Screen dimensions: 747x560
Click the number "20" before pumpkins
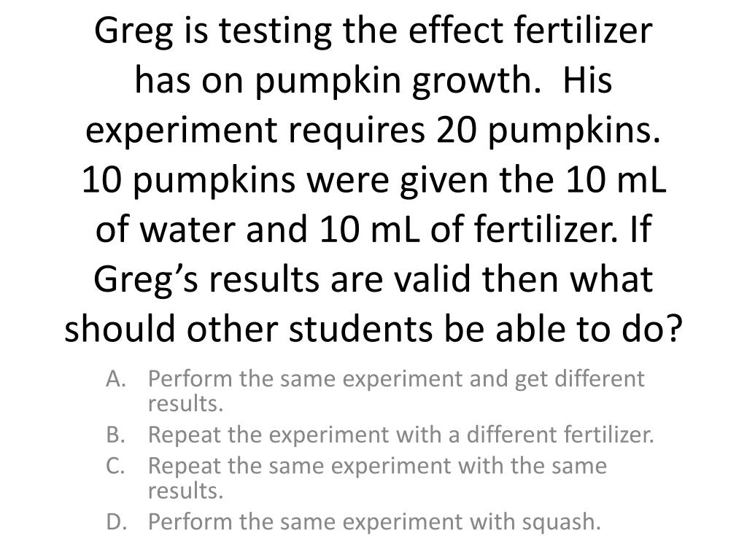(x=456, y=131)
